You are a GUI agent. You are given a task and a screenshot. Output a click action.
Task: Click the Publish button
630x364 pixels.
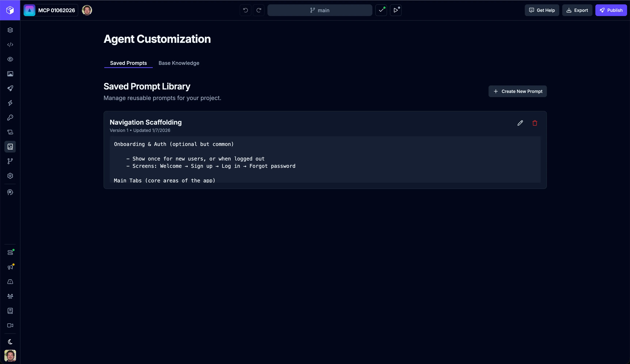pos(611,10)
